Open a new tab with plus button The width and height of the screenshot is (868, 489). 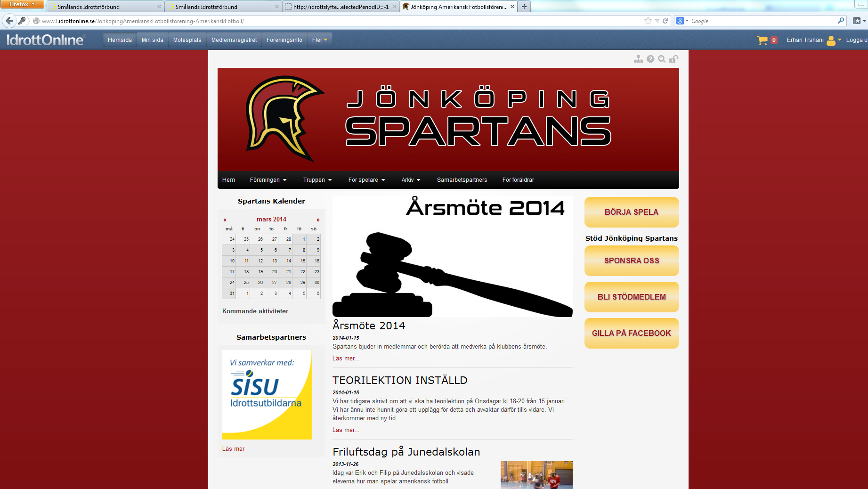[524, 7]
